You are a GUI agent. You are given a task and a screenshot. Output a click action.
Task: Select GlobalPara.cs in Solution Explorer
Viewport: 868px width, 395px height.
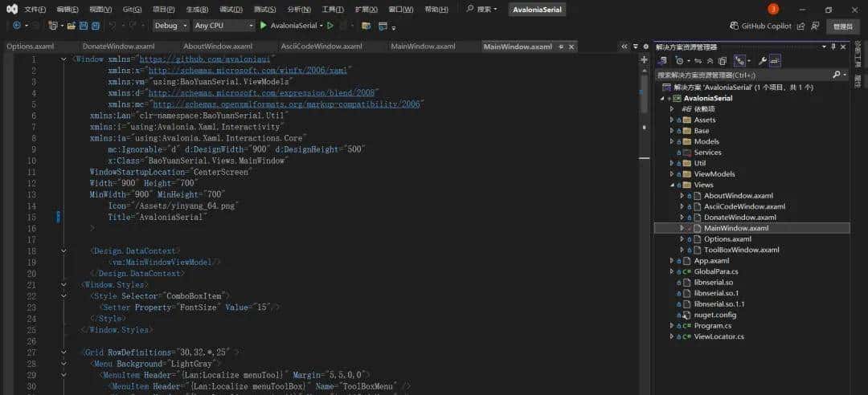coord(716,271)
